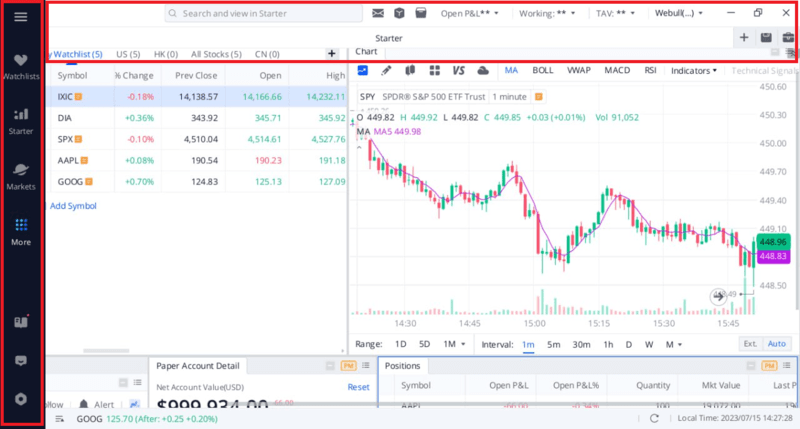The height and width of the screenshot is (429, 800).
Task: Switch to the All Stocks (5) tab
Action: click(x=216, y=54)
